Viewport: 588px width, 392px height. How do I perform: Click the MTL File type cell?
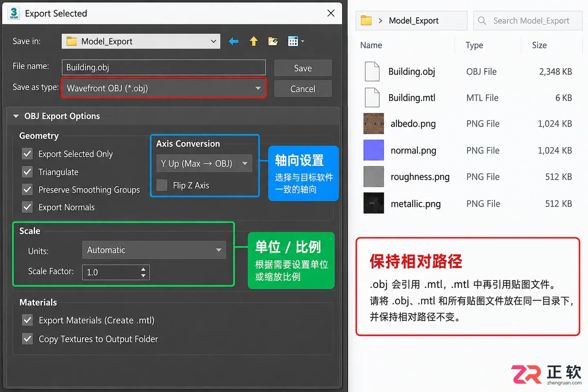pyautogui.click(x=482, y=98)
